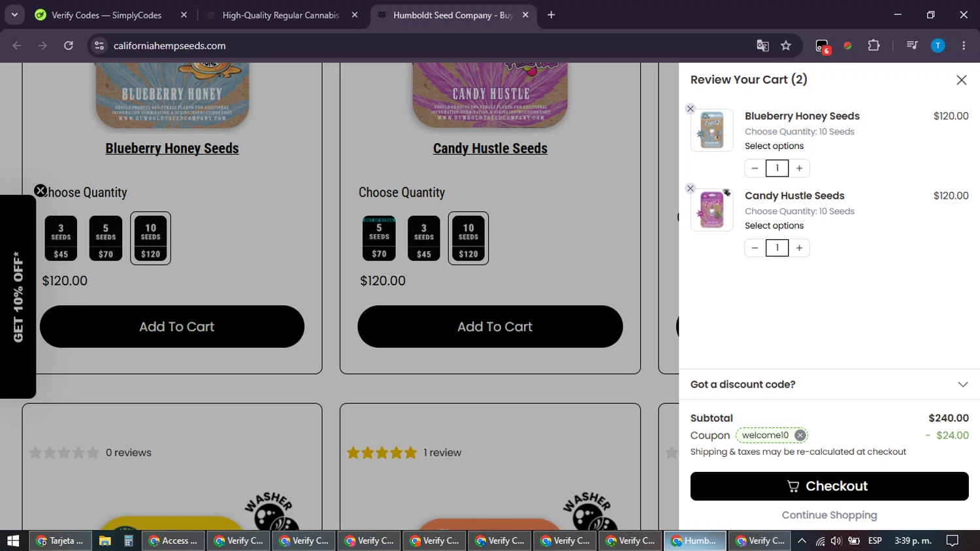Click Select options under Candy Hustle Seeds

click(774, 226)
